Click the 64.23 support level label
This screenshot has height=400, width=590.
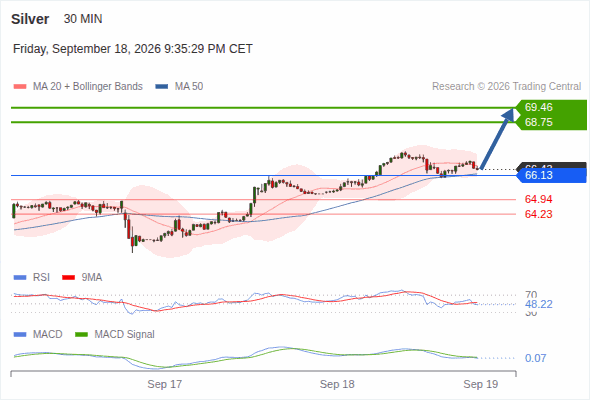(538, 214)
